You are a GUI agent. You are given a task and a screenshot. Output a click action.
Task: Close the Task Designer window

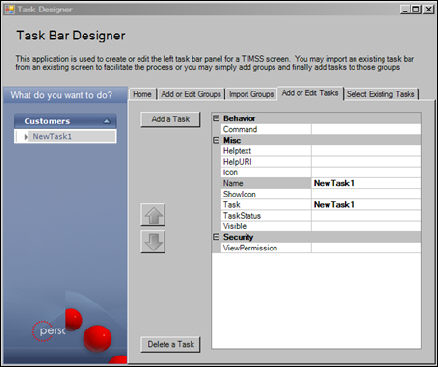[428, 9]
